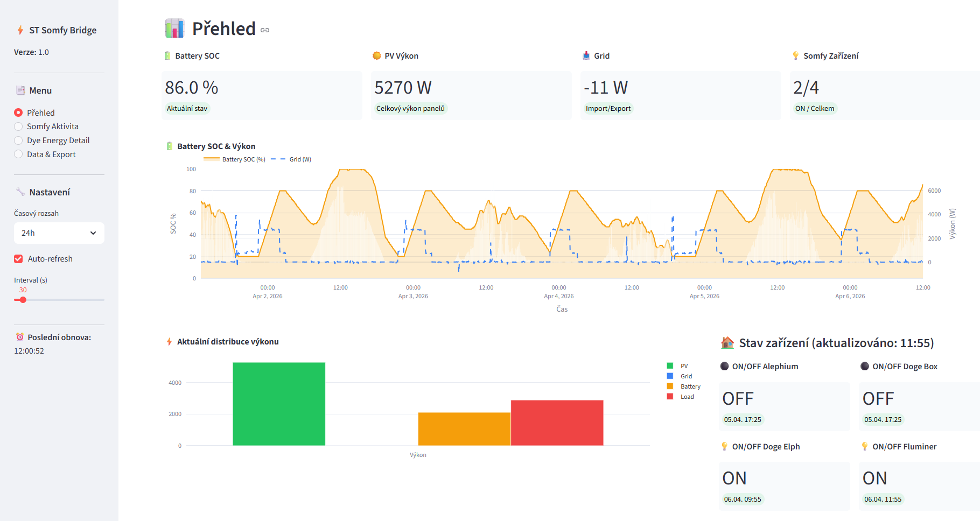Open the Časový rozsah 24h dropdown
This screenshot has width=980, height=521.
(x=59, y=233)
